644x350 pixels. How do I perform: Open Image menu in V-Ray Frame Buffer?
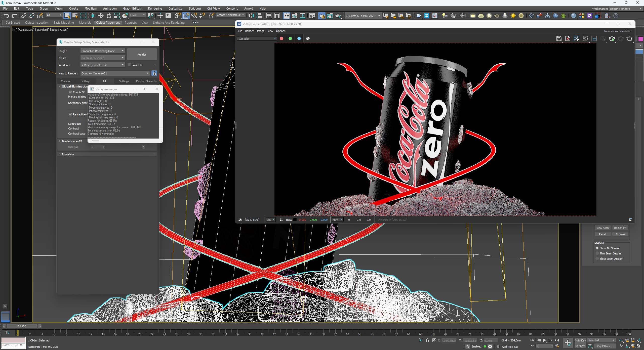pyautogui.click(x=260, y=31)
